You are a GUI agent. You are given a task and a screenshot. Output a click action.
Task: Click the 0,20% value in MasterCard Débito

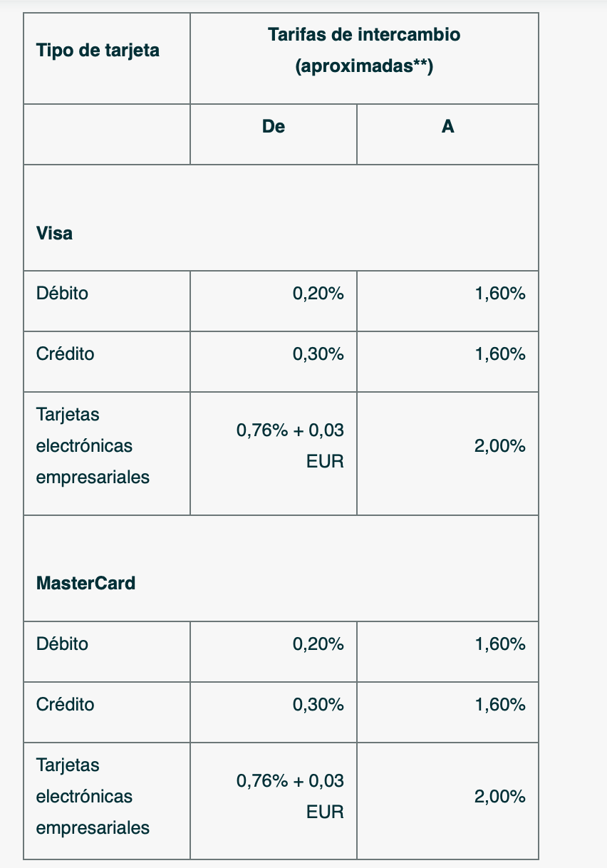pos(318,644)
